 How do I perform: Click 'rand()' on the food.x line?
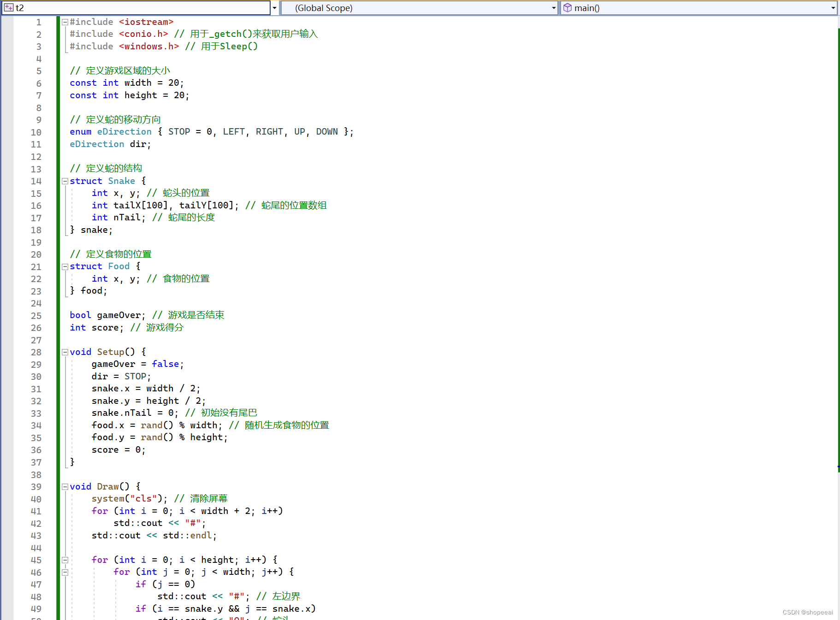157,425
